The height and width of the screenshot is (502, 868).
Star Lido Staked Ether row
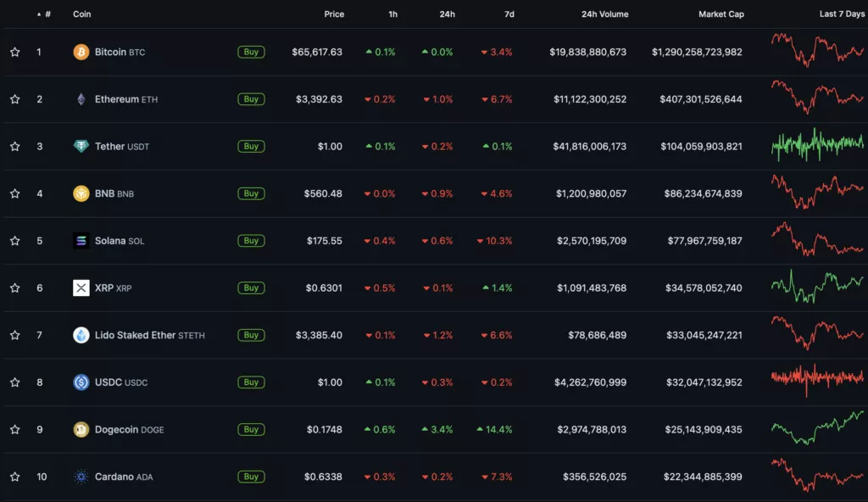click(15, 335)
